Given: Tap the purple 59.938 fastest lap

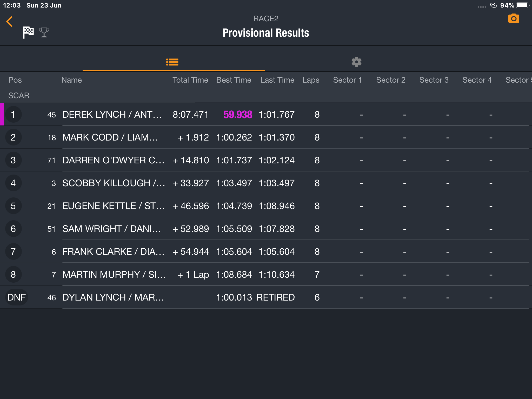Looking at the screenshot, I should (238, 115).
